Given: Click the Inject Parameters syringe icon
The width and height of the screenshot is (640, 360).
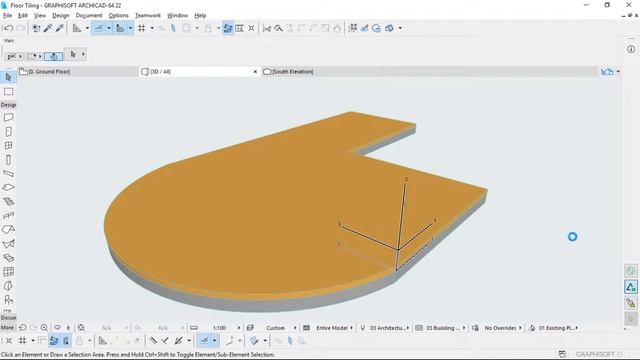Looking at the screenshot, I should point(60,28).
